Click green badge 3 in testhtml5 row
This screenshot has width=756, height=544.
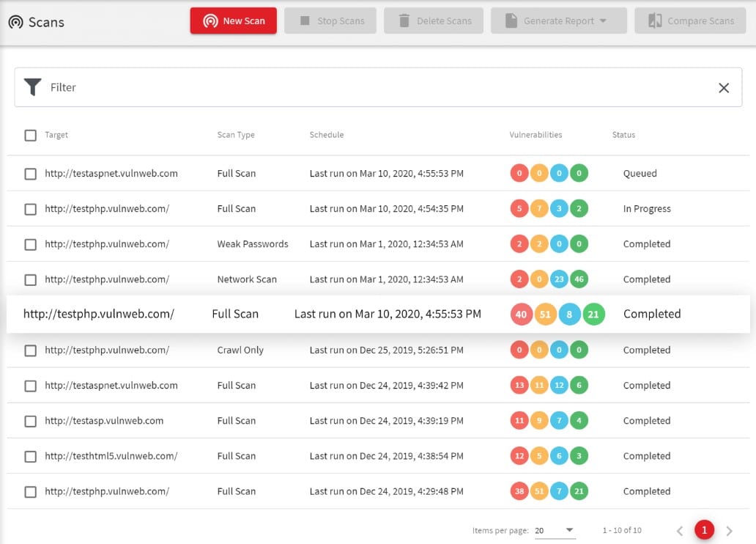pyautogui.click(x=579, y=456)
